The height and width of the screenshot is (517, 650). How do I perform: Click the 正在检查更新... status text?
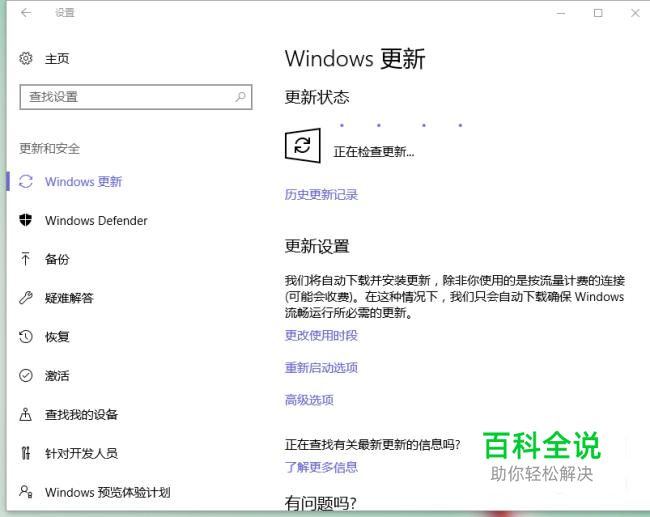click(x=374, y=152)
